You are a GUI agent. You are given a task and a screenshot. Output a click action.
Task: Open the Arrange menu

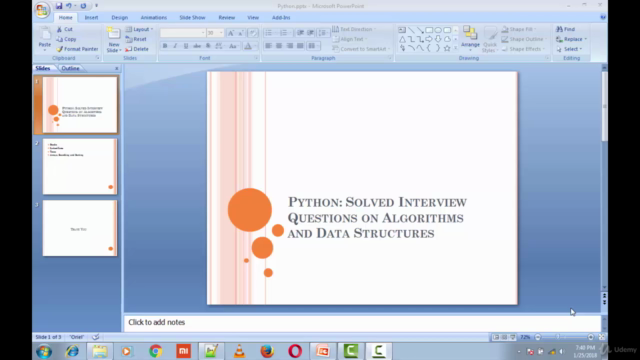click(470, 39)
